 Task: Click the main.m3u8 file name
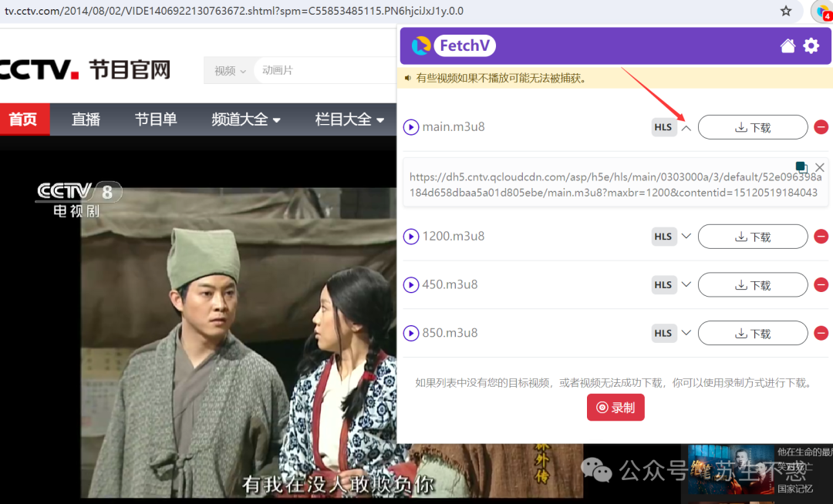coord(454,127)
